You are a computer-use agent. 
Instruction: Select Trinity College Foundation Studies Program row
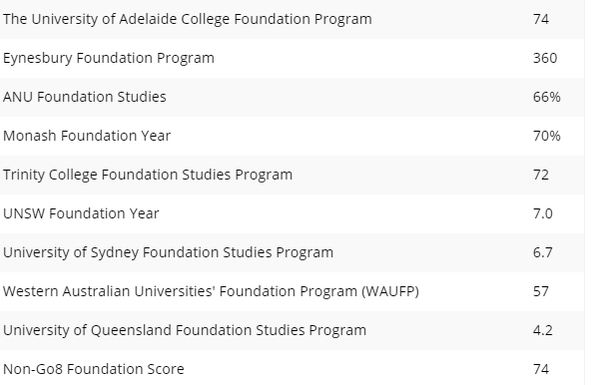pos(292,175)
